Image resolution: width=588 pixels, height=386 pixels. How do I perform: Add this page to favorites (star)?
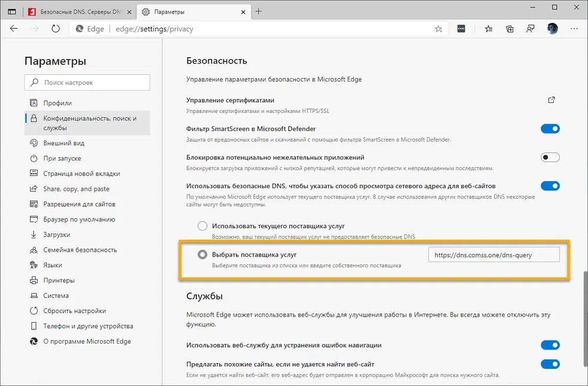pyautogui.click(x=438, y=28)
